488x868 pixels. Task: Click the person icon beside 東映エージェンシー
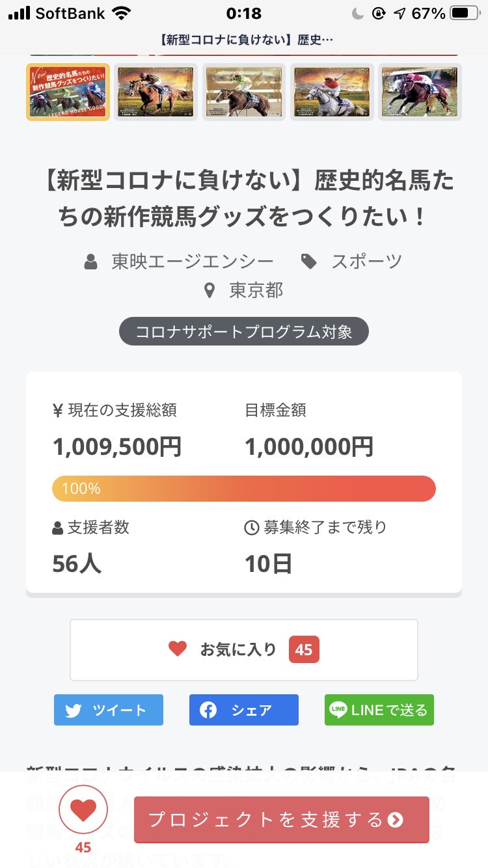tap(91, 262)
